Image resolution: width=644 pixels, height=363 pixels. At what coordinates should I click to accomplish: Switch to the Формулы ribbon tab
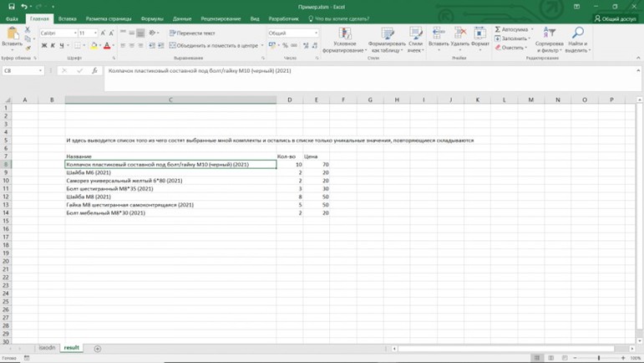tap(152, 18)
